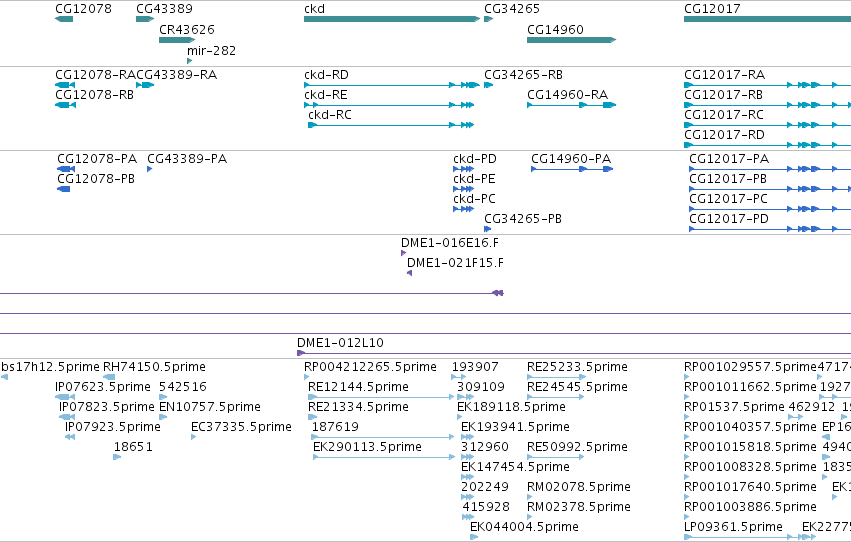Image resolution: width=851 pixels, height=542 pixels.
Task: Select protein ckd-PD
Action: (x=475, y=159)
